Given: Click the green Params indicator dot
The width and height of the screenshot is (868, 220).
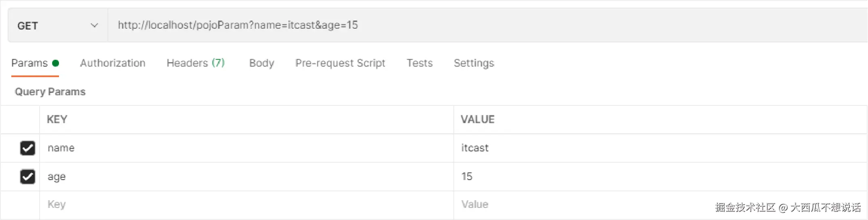Looking at the screenshot, I should click(x=56, y=63).
